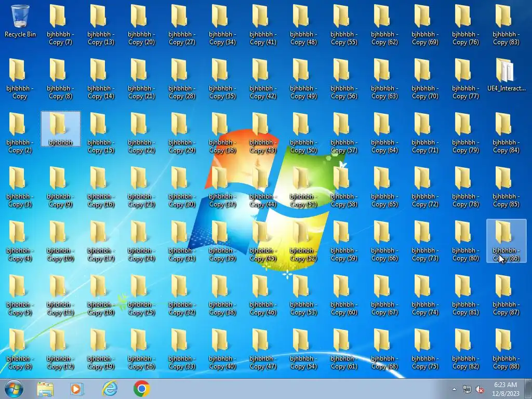The image size is (532, 399).
Task: Select folder bjhbhbh - Copy (56)
Action: click(x=344, y=79)
